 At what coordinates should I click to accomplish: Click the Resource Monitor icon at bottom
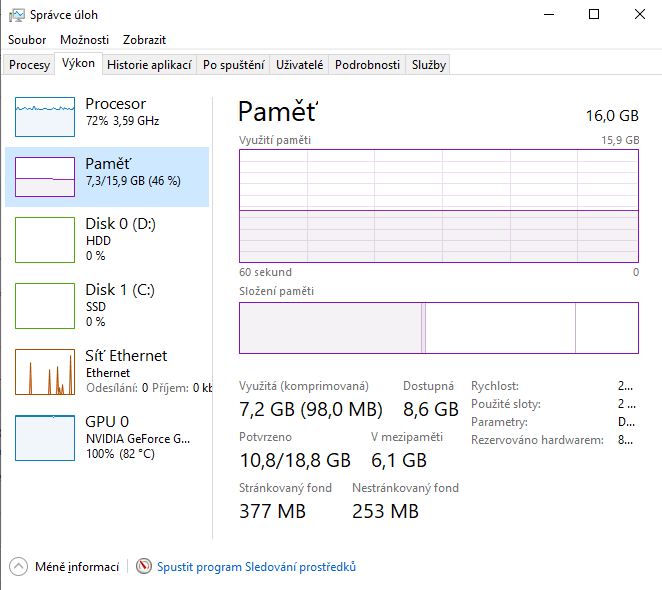tap(144, 567)
